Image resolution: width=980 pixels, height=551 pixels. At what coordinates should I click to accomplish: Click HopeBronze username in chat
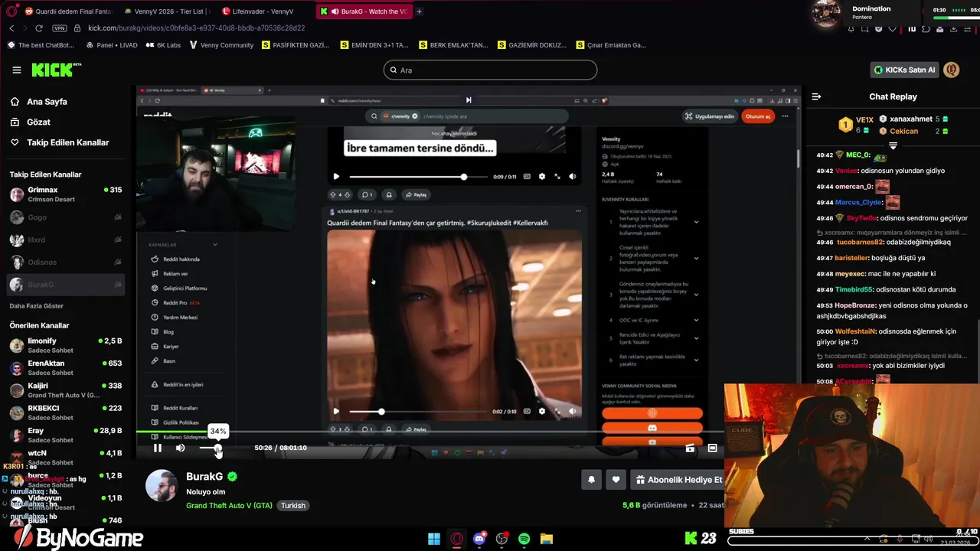click(854, 305)
